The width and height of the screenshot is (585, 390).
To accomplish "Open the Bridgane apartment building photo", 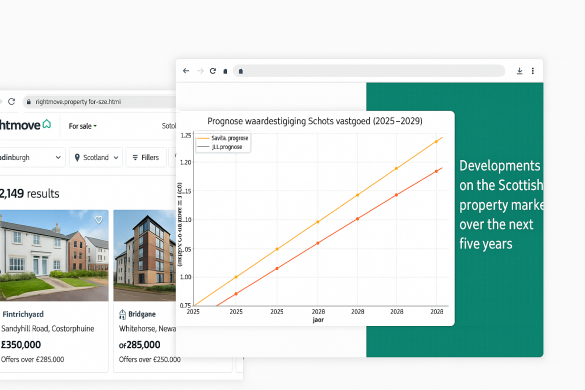I will tap(145, 255).
